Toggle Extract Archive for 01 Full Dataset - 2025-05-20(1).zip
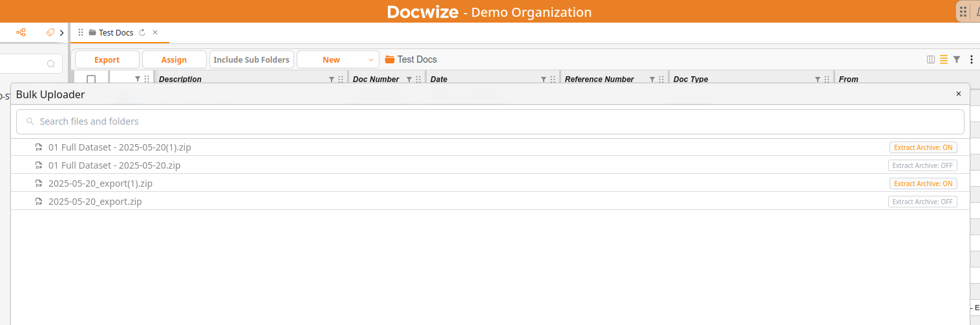The height and width of the screenshot is (325, 980). click(923, 147)
